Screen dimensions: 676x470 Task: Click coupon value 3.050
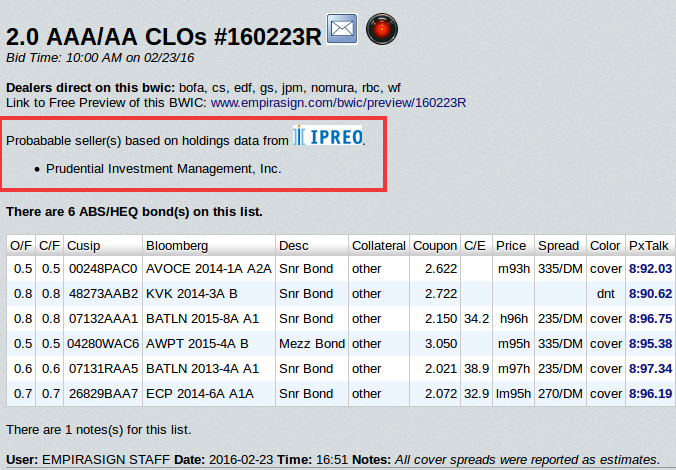(441, 344)
